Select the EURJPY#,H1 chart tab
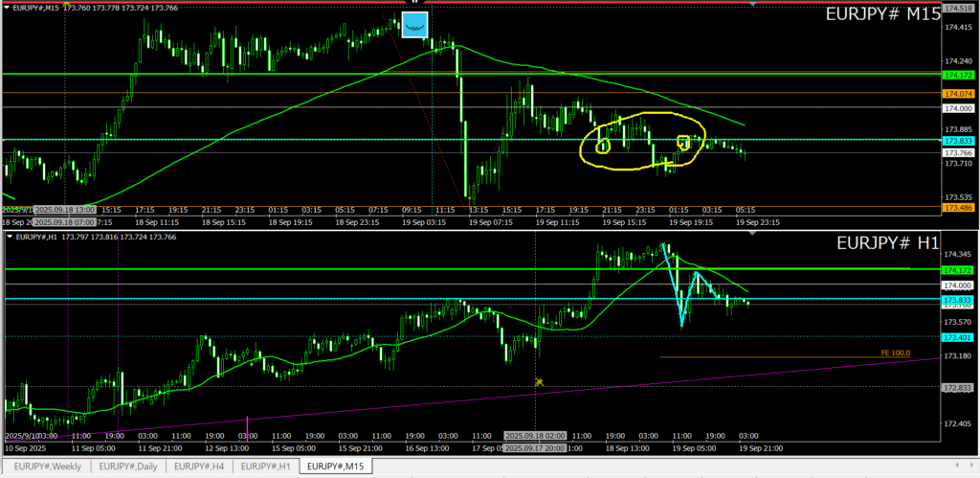Screen dimensions: 980x478 [x=265, y=467]
